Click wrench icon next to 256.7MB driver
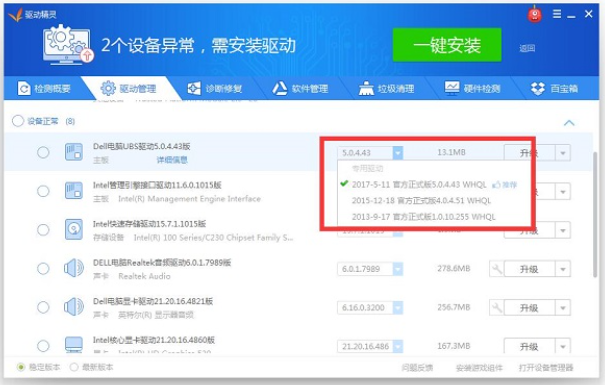 pos(497,307)
